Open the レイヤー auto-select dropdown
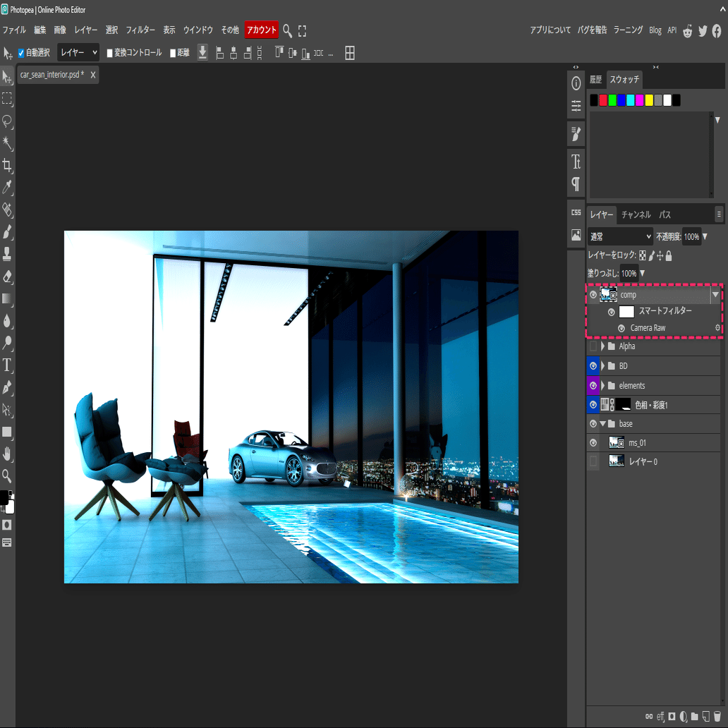728x728 pixels. tap(78, 52)
